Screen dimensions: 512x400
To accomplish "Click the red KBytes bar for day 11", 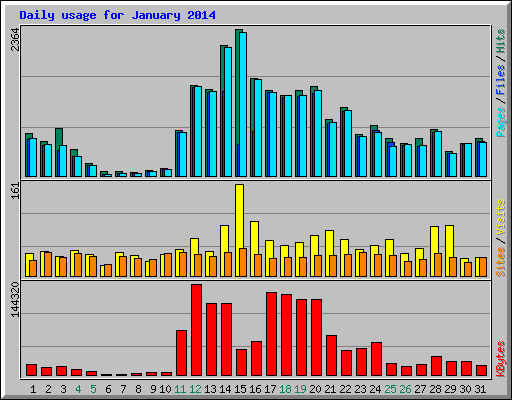I will click(181, 353).
